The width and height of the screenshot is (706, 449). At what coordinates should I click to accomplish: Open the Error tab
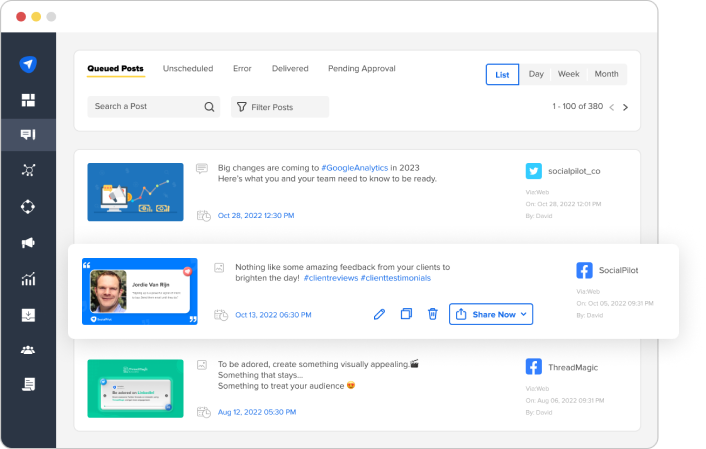tap(242, 68)
